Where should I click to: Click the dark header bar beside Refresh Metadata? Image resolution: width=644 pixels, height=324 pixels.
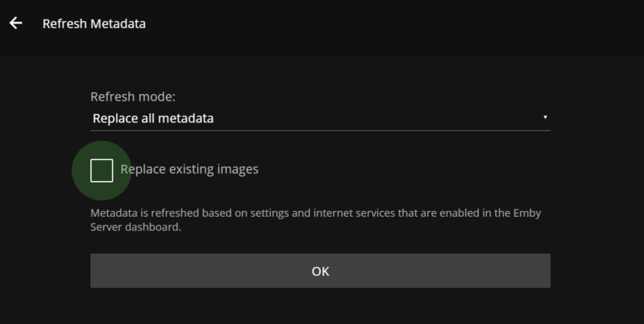395,23
